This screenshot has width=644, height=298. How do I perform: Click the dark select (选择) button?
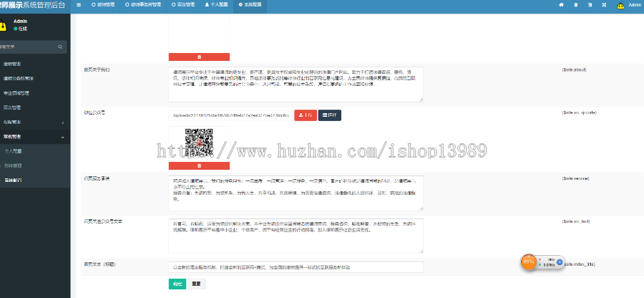(330, 115)
